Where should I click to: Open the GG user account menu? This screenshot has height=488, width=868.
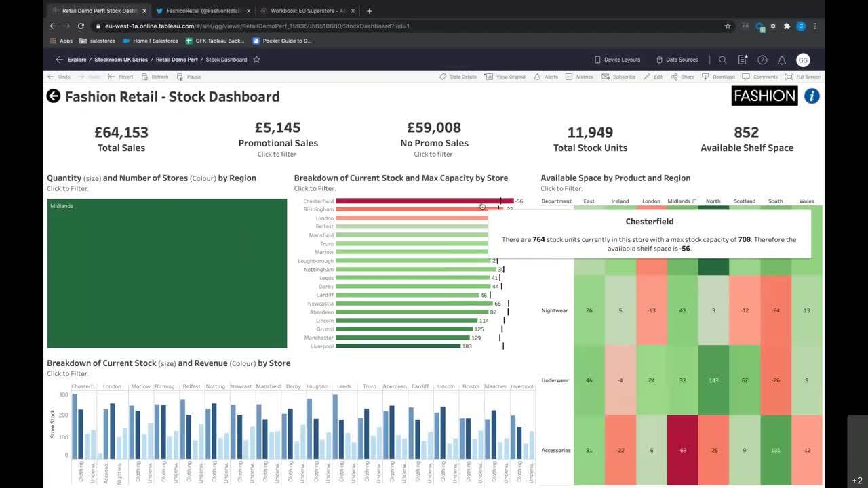[802, 60]
